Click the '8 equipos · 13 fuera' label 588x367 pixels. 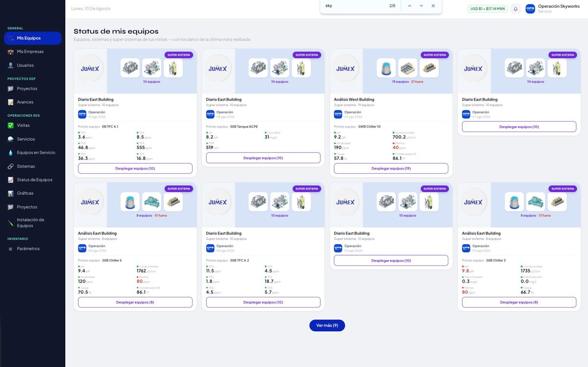536,215
